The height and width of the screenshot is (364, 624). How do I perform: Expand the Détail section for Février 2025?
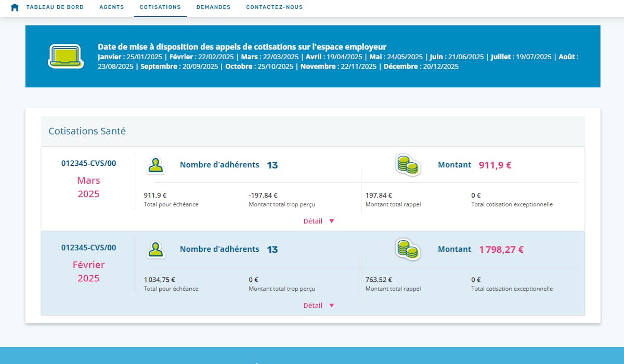point(314,305)
